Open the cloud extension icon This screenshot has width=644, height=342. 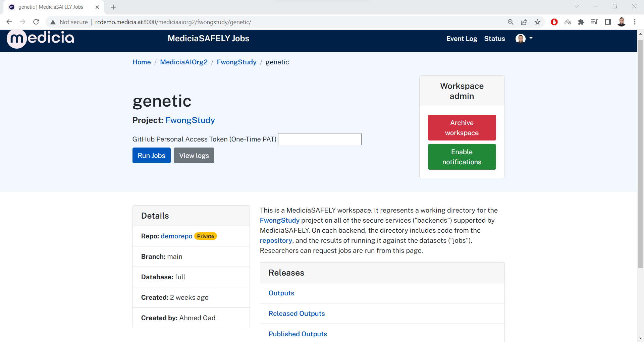tap(568, 22)
